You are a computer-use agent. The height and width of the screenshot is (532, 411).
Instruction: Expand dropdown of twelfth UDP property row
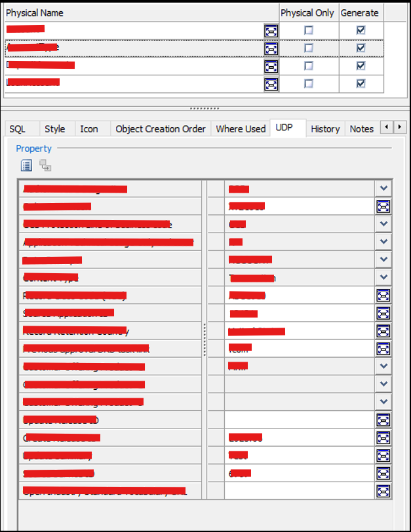coord(383,384)
